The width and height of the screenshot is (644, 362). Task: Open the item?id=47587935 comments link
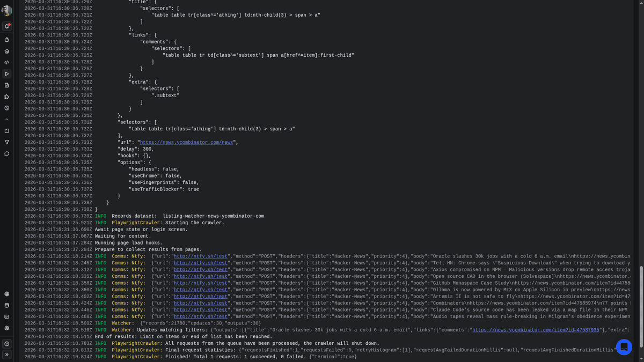pos(536,330)
